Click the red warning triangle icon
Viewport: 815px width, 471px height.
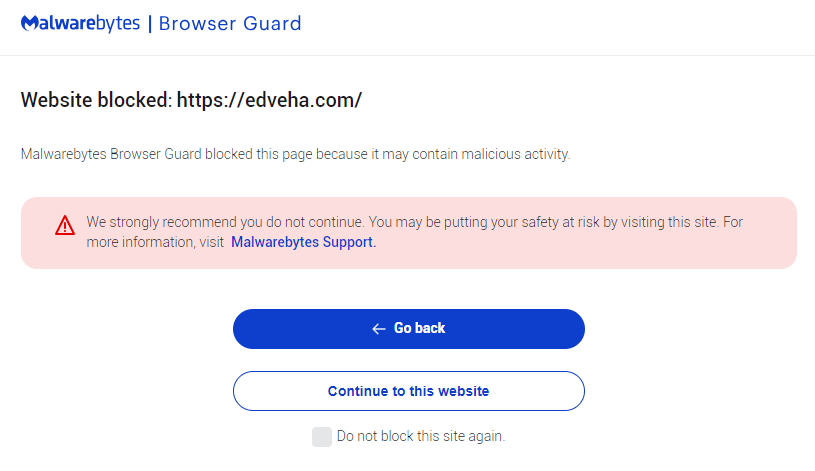pos(65,225)
